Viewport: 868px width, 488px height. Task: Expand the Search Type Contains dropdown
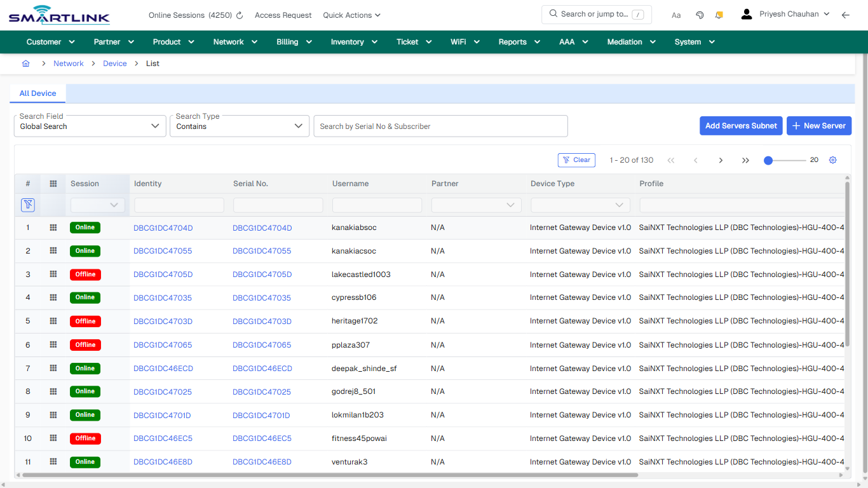pos(239,126)
